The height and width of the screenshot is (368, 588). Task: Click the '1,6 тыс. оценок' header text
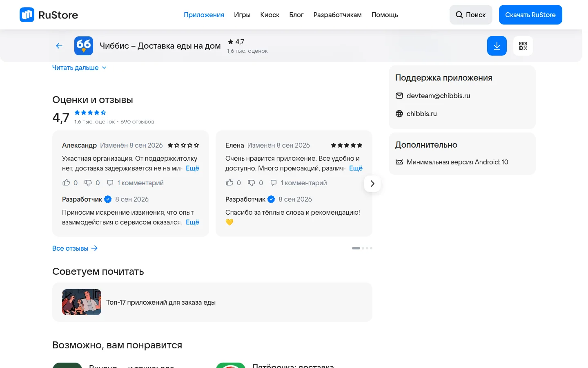[247, 51]
